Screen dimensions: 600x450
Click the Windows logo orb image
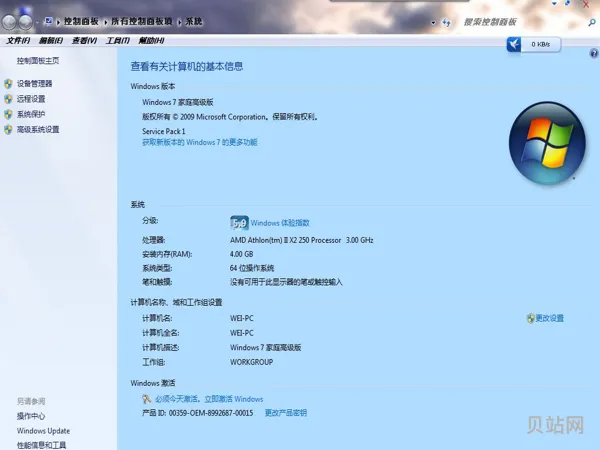click(x=547, y=143)
